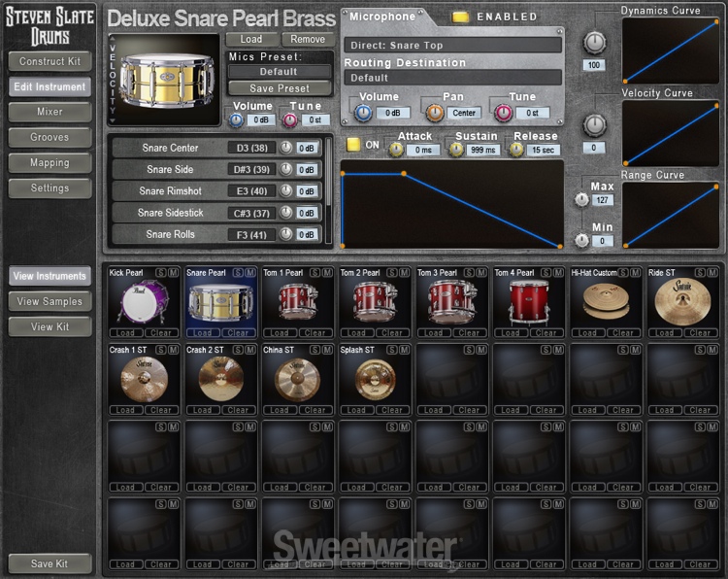Screen dimensions: 728x579
Task: Switch to the Grooves page
Action: tap(50, 137)
